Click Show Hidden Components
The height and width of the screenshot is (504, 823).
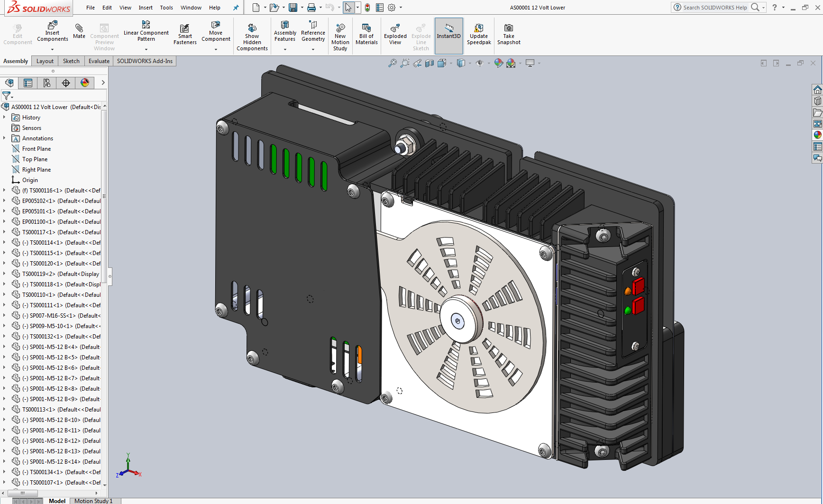tap(252, 37)
